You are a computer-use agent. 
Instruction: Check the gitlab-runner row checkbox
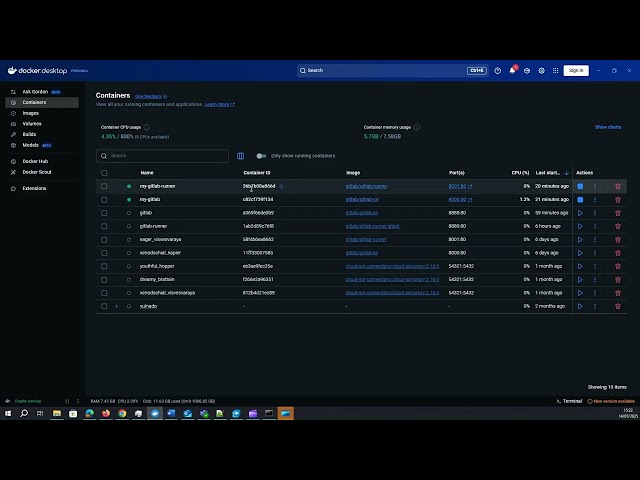pyautogui.click(x=104, y=226)
